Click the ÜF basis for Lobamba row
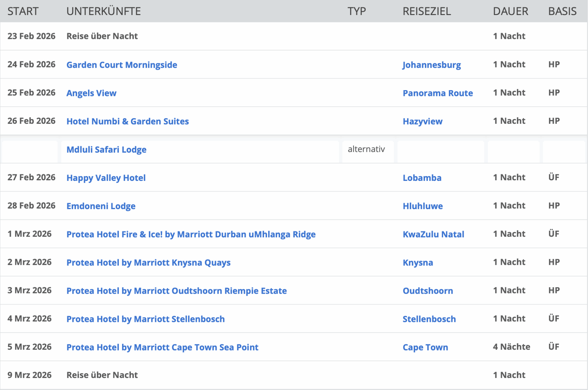The width and height of the screenshot is (588, 390). (554, 177)
